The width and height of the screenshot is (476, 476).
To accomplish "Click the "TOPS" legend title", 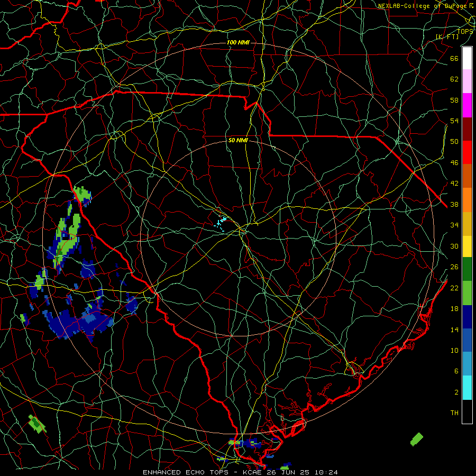I will (465, 32).
